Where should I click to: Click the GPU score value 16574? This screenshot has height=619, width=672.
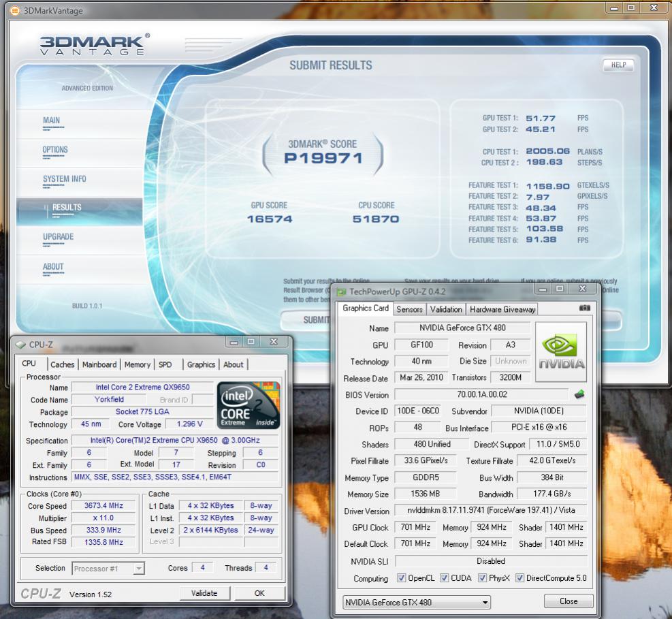[270, 219]
